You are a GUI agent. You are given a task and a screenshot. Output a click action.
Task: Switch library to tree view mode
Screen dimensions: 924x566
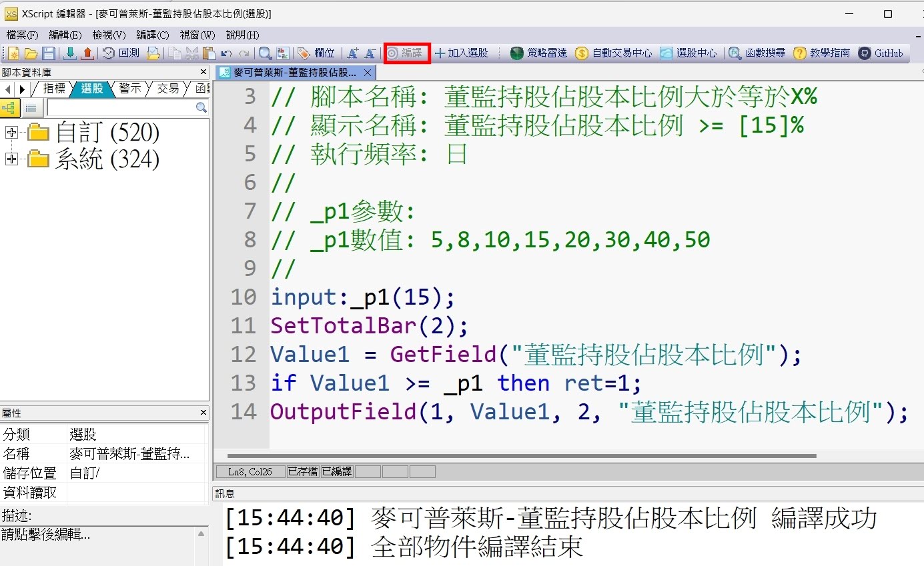tap(10, 108)
